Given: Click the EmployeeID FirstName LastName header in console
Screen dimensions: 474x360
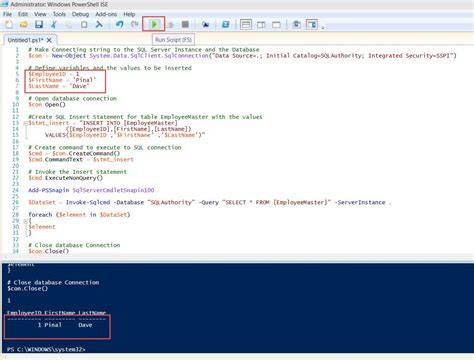Looking at the screenshot, I should click(56, 313).
